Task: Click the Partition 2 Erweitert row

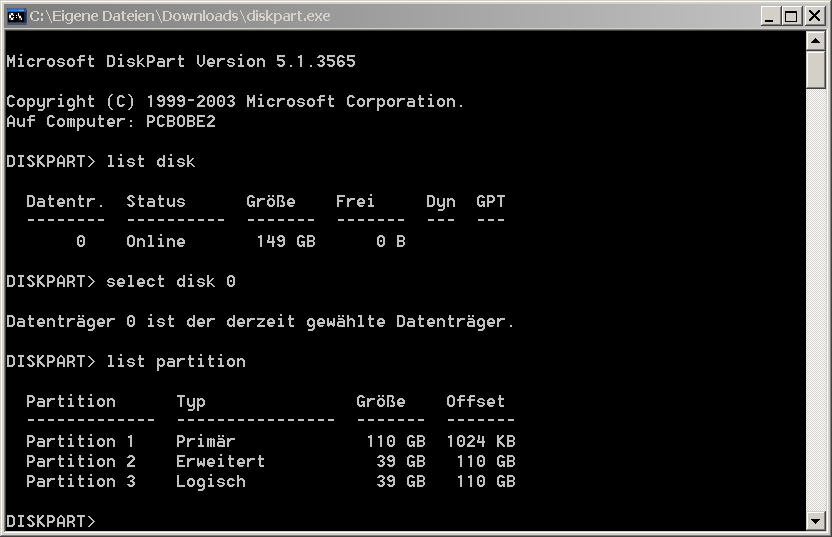Action: tap(271, 462)
